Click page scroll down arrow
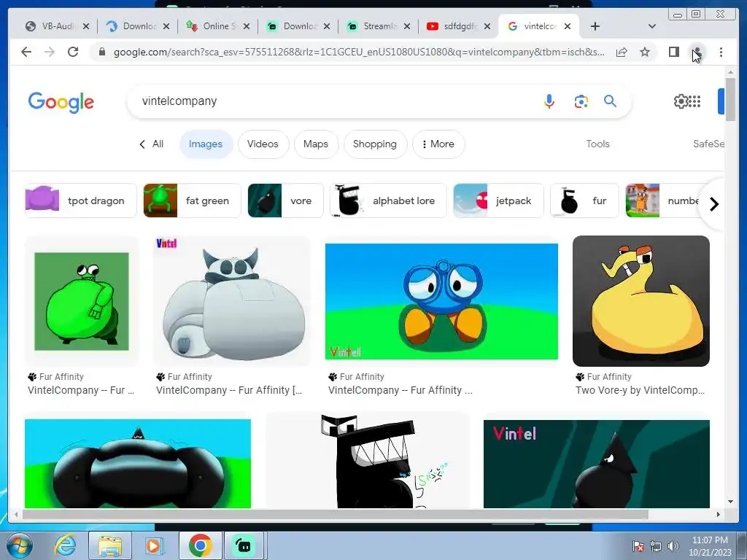The width and height of the screenshot is (747, 560). point(730,502)
